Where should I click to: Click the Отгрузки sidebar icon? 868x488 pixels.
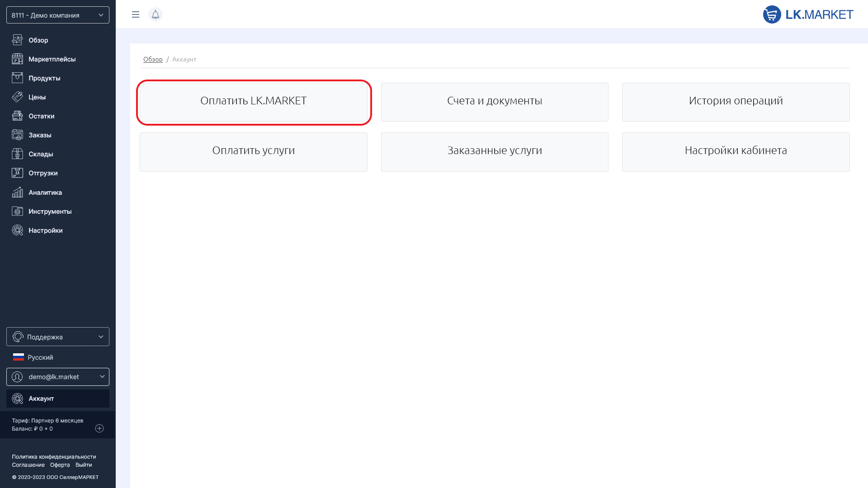[x=17, y=173]
